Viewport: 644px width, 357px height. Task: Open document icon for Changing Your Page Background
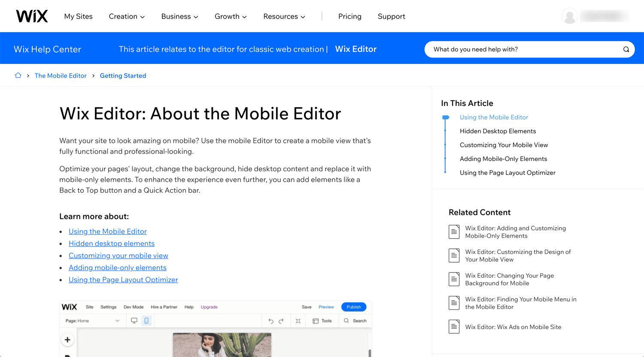[454, 279]
